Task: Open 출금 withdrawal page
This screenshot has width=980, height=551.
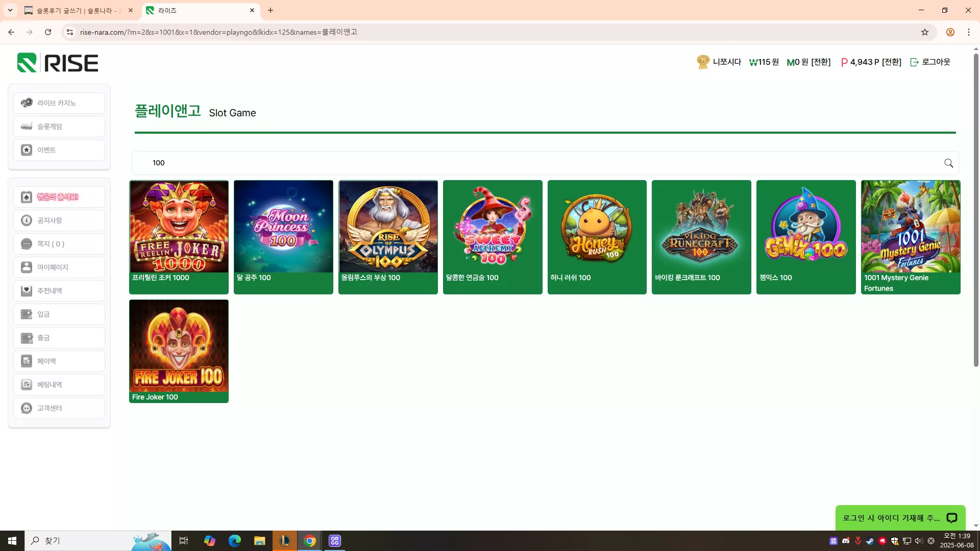Action: [x=59, y=338]
